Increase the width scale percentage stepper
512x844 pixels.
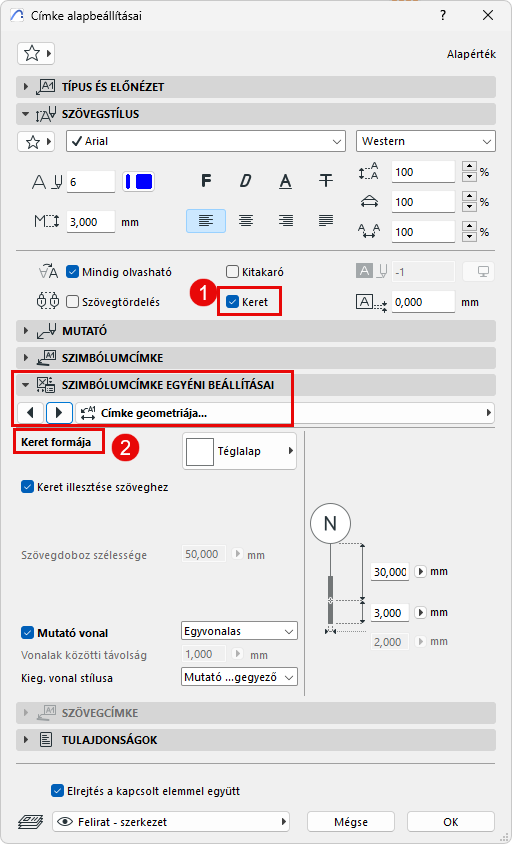click(x=469, y=197)
